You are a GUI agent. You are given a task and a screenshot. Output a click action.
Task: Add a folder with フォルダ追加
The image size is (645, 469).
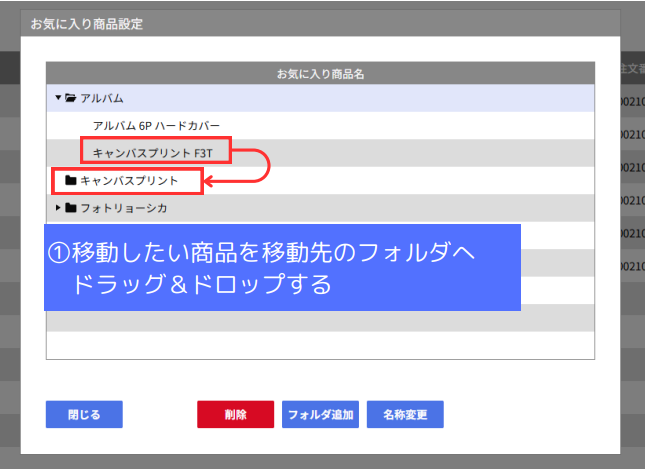(x=320, y=414)
